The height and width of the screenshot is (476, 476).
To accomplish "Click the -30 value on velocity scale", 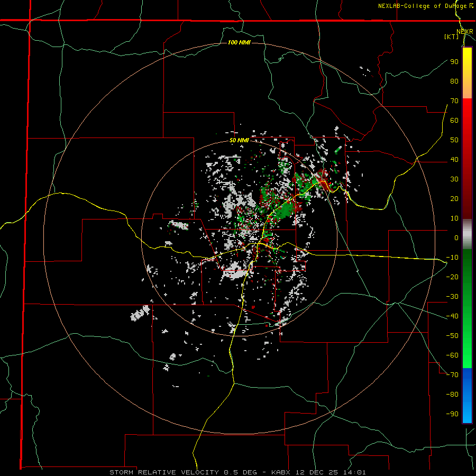I will 452,297.
